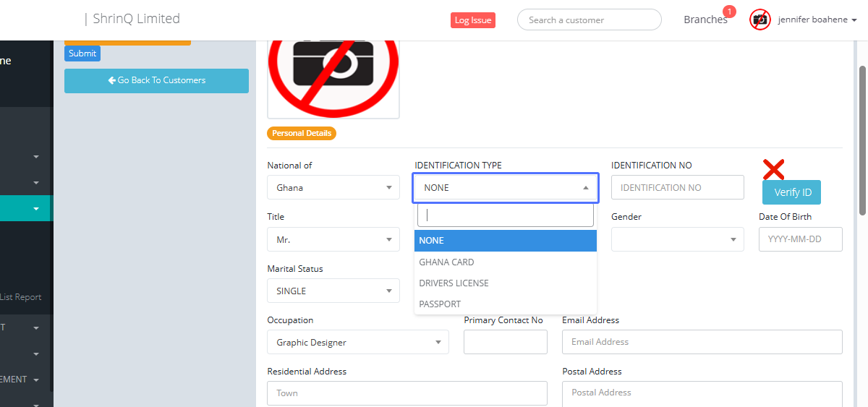Open jennifer boahene user menu

pyautogui.click(x=817, y=20)
